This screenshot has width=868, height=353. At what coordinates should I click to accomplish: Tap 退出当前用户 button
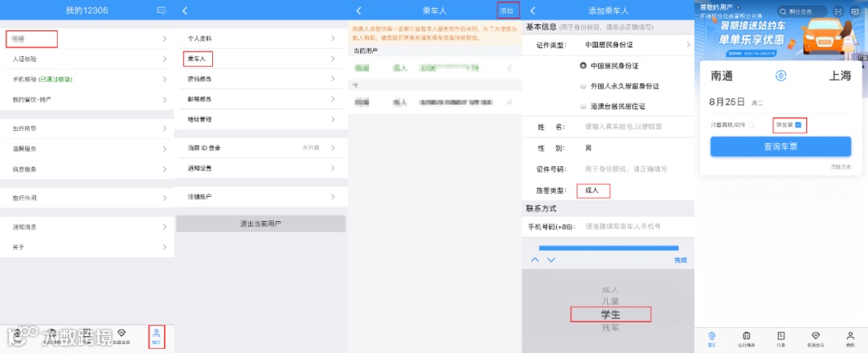(260, 224)
